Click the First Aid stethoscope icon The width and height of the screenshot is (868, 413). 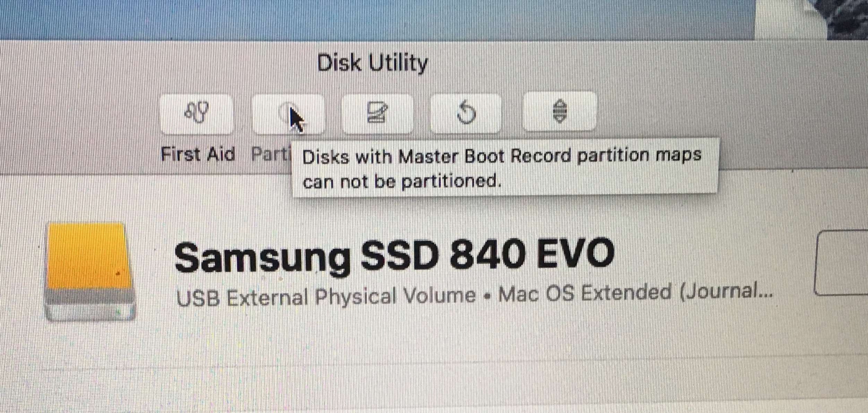[x=197, y=113]
